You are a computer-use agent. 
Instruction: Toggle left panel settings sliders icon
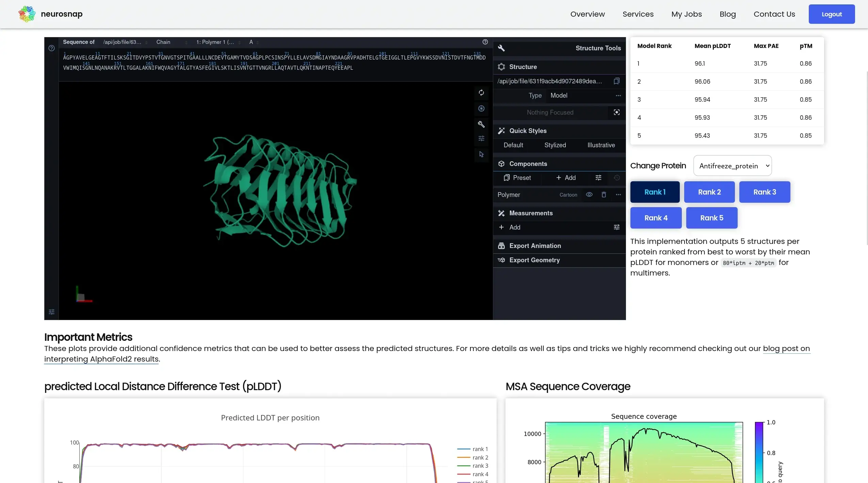click(51, 312)
